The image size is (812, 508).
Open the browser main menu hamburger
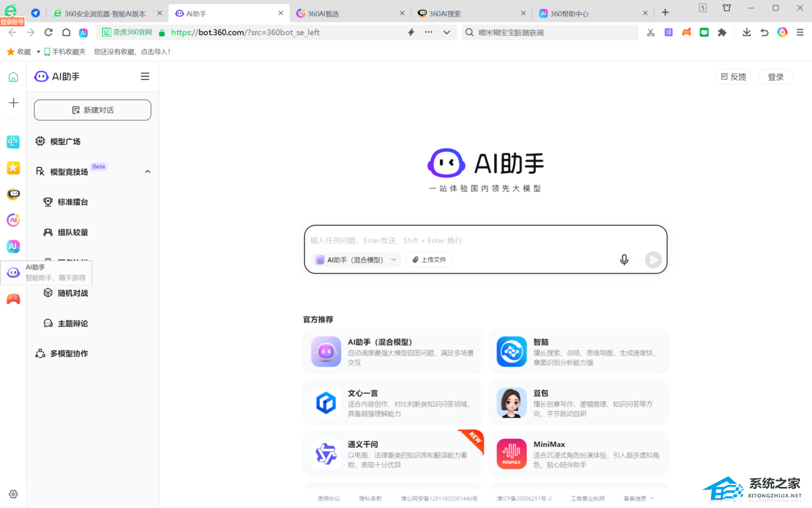[x=800, y=32]
